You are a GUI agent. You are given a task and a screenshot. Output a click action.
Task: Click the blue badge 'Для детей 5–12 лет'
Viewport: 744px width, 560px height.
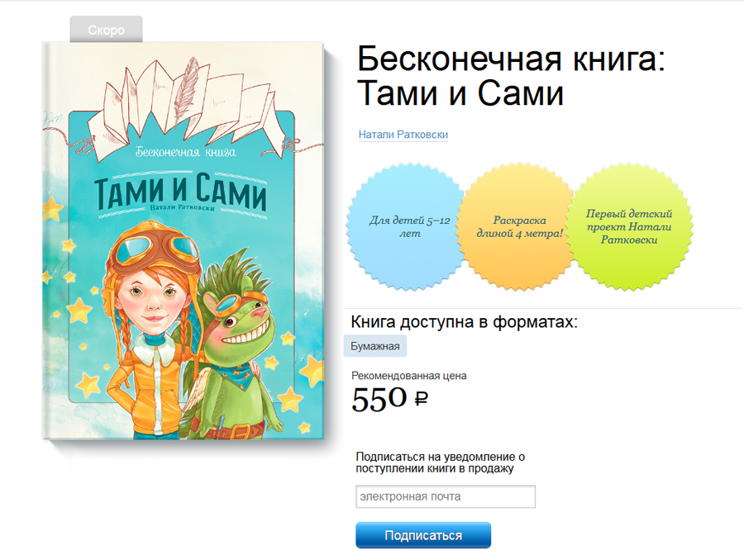406,226
